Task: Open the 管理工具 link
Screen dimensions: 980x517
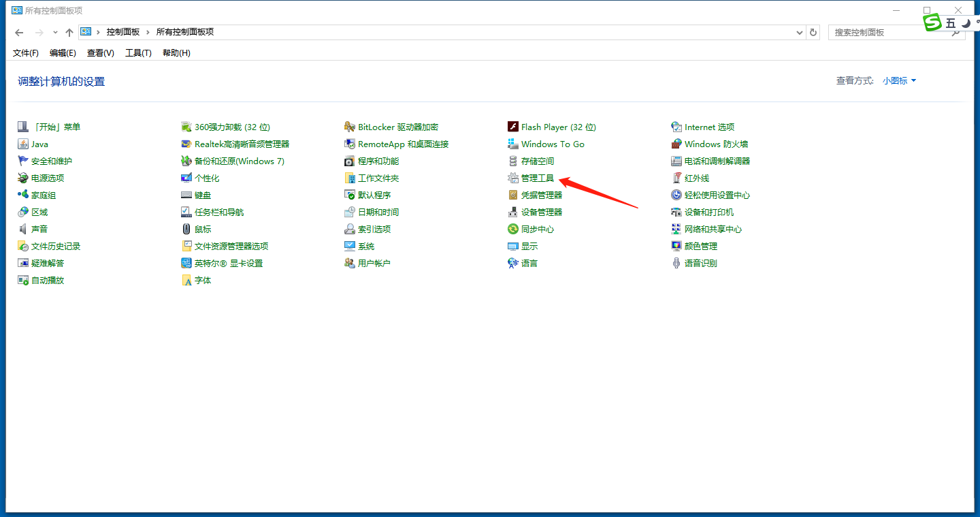Action: tap(538, 178)
